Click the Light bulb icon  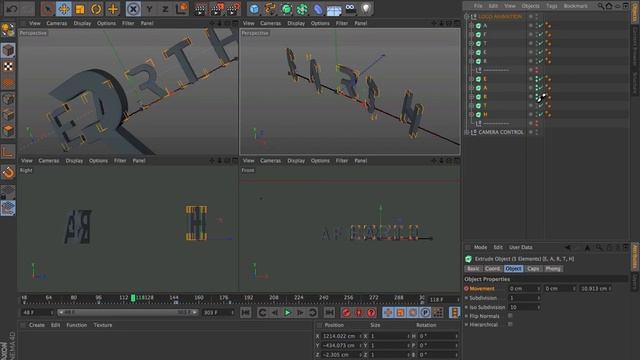coord(366,9)
